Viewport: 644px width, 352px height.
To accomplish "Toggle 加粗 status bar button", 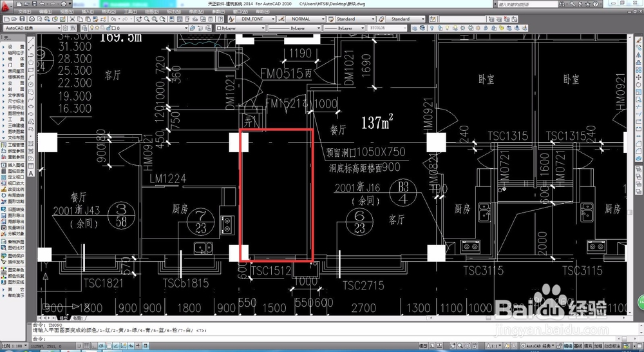I will pyautogui.click(x=598, y=346).
